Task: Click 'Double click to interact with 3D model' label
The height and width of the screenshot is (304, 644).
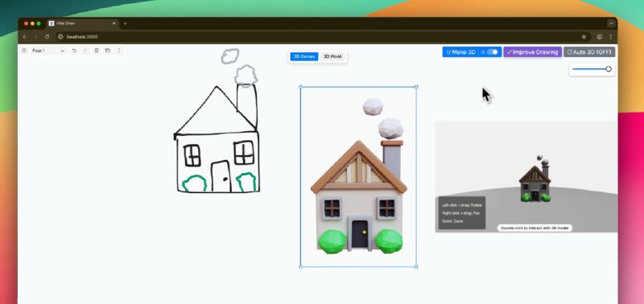Action: point(535,228)
